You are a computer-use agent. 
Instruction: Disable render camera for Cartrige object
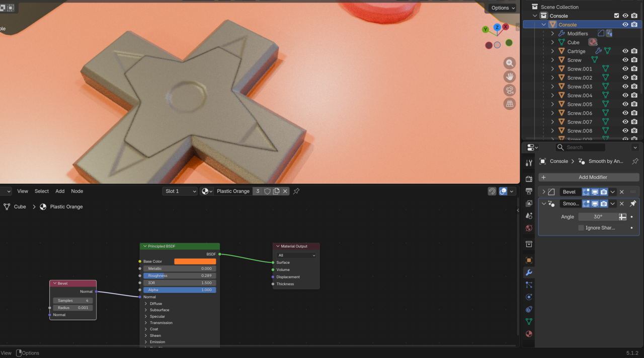click(634, 51)
